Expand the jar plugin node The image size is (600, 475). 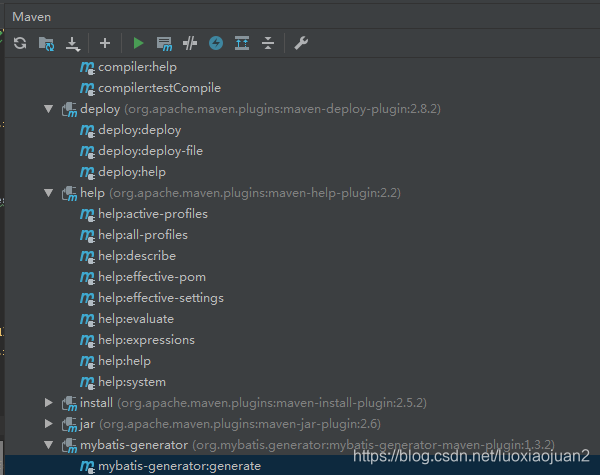[49, 424]
